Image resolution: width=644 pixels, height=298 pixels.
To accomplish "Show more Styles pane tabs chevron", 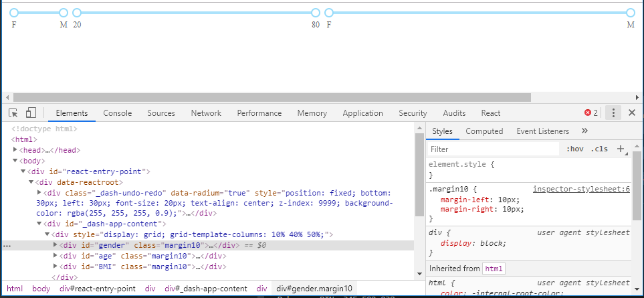I will 585,131.
